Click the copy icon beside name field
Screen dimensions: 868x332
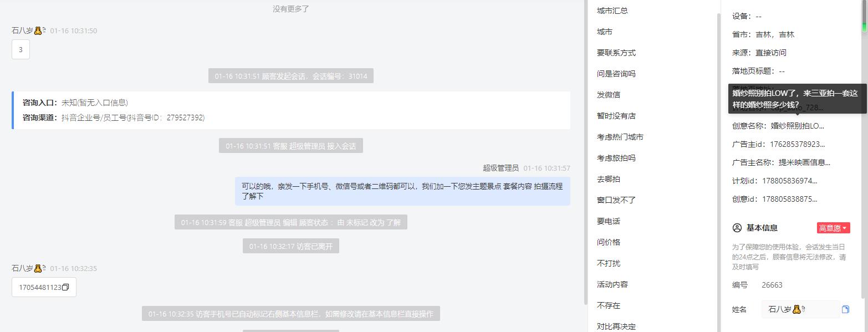coord(845,309)
